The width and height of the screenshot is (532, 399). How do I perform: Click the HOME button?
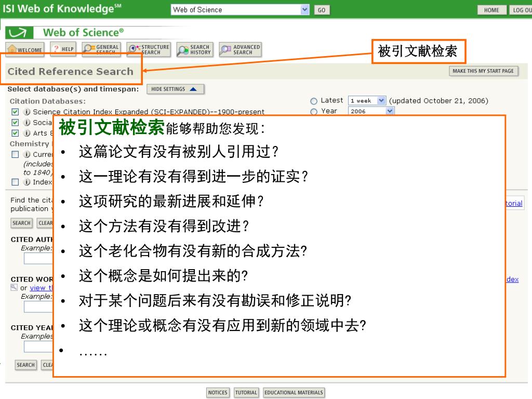(491, 10)
